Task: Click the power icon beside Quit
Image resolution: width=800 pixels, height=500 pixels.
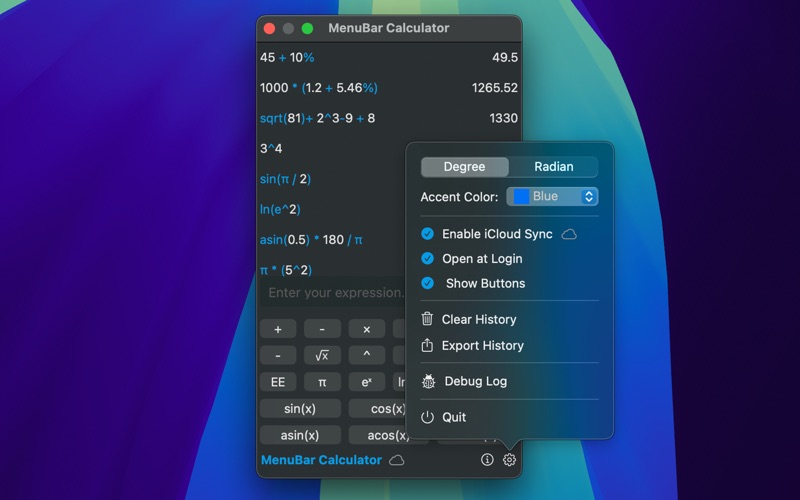Action: coord(427,417)
